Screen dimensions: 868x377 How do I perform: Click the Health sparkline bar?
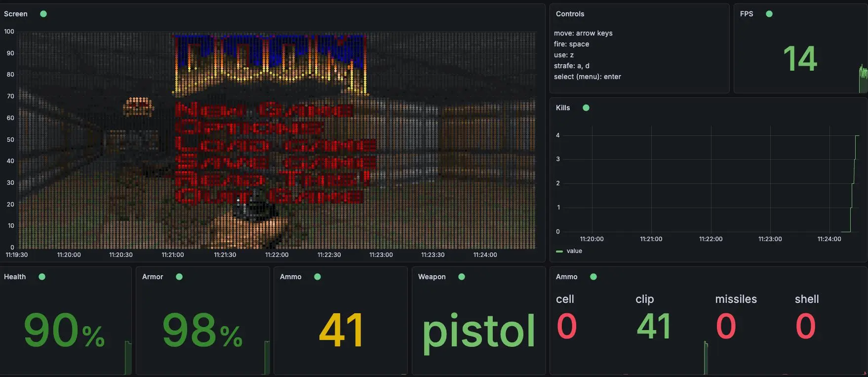[x=128, y=357]
